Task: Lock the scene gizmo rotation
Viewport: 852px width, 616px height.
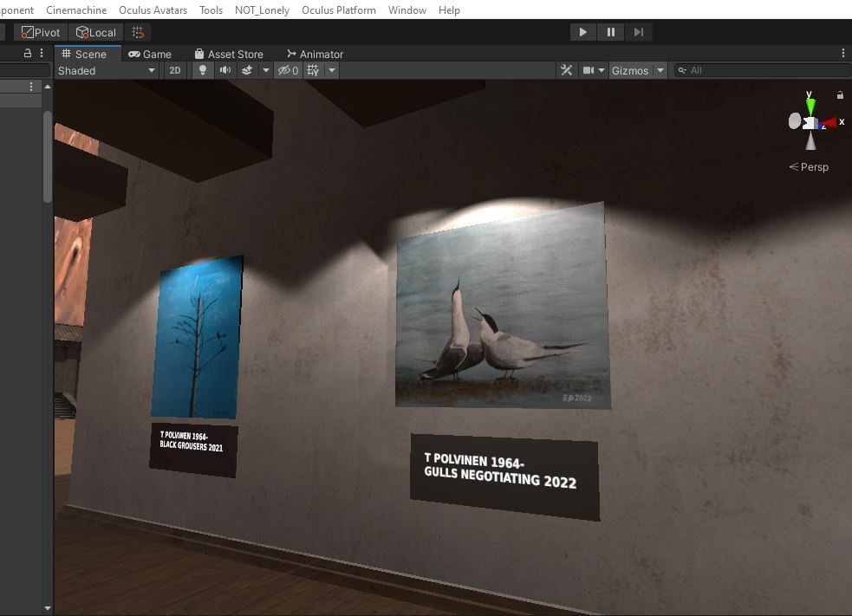Action: pyautogui.click(x=840, y=95)
